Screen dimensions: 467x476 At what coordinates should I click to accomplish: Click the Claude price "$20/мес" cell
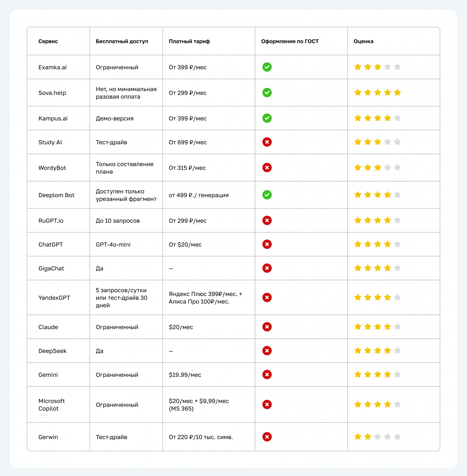tap(181, 327)
